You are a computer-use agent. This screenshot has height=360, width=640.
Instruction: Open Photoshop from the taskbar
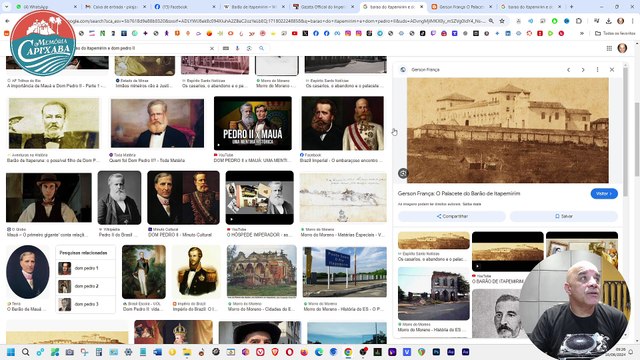pyautogui.click(x=436, y=352)
